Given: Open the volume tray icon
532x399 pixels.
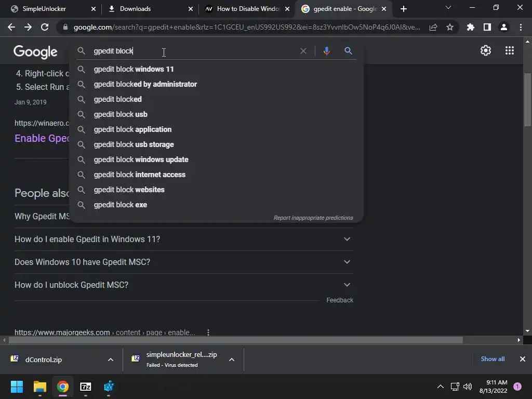Looking at the screenshot, I should [468, 387].
